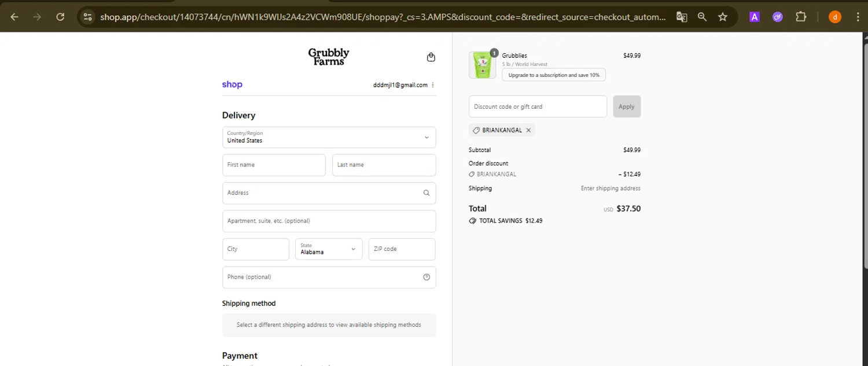Screen dimensions: 868x366
Task: Click the 5 lb / World Harvest text
Action: pos(524,64)
